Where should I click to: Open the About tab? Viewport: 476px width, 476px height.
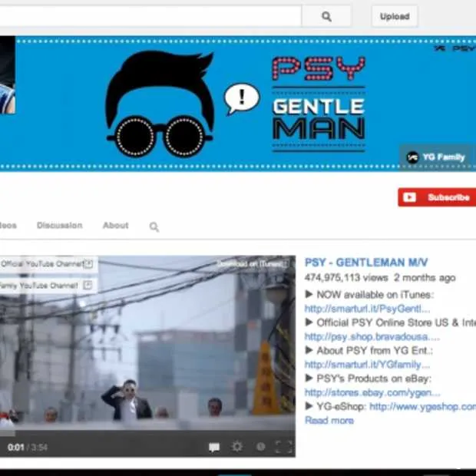(116, 225)
